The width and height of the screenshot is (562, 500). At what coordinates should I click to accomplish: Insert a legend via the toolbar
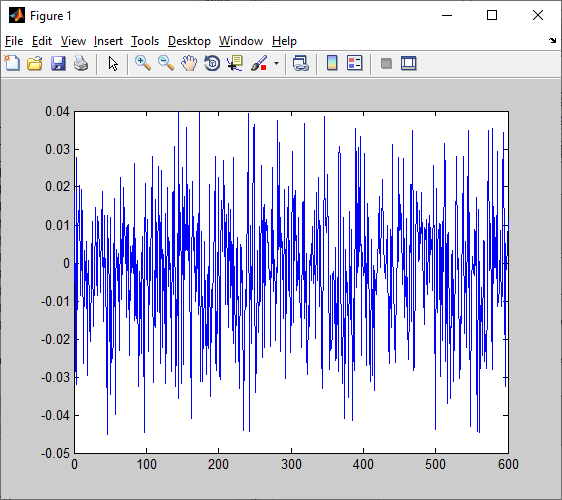355,63
